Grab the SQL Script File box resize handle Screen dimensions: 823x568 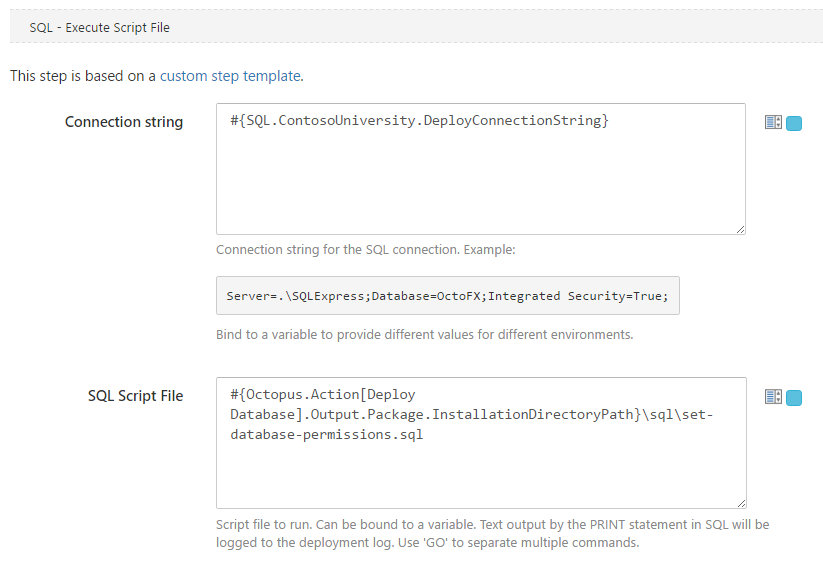(x=740, y=503)
